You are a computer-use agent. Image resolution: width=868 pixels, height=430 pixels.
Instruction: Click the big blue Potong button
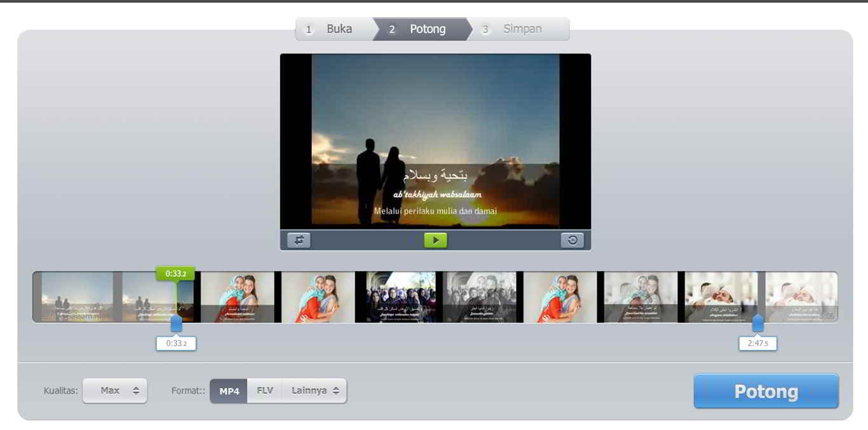click(766, 391)
